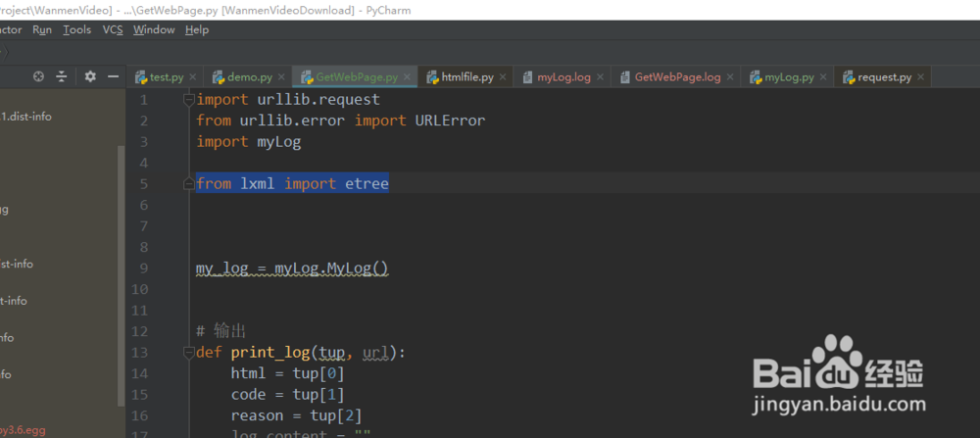Close the GetWebPage.py tab
This screenshot has height=438, width=980.
tap(407, 77)
